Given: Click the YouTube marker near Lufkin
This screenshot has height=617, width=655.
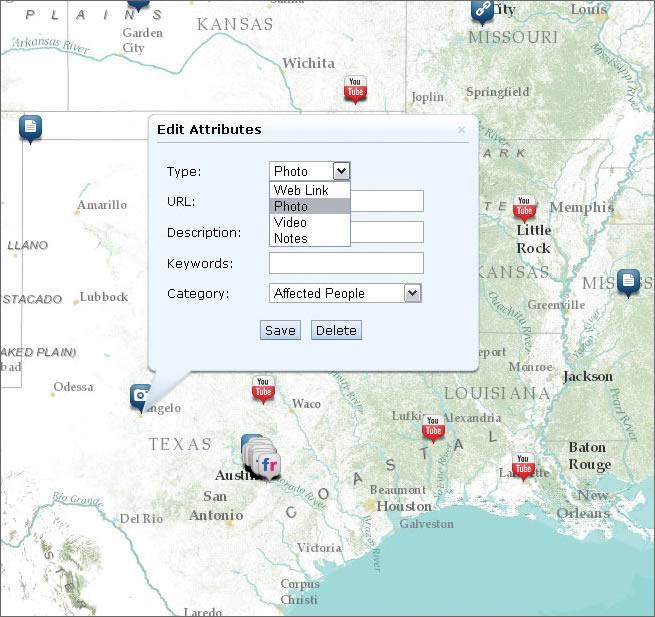Looking at the screenshot, I should pyautogui.click(x=433, y=428).
